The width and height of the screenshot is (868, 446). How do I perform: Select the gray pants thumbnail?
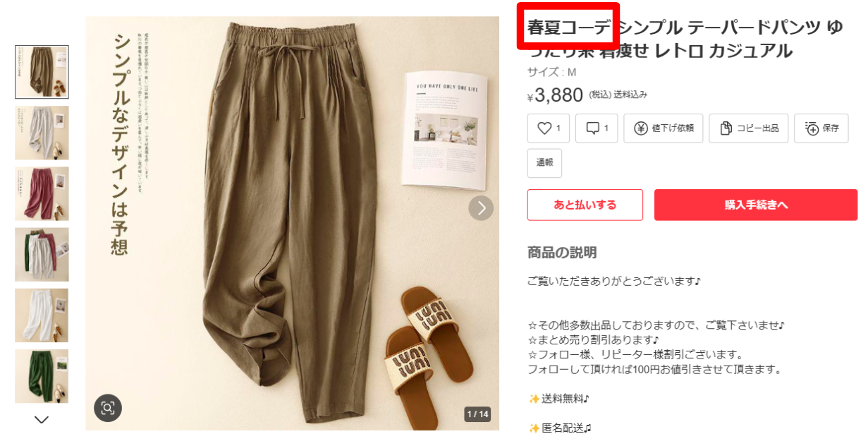click(42, 133)
